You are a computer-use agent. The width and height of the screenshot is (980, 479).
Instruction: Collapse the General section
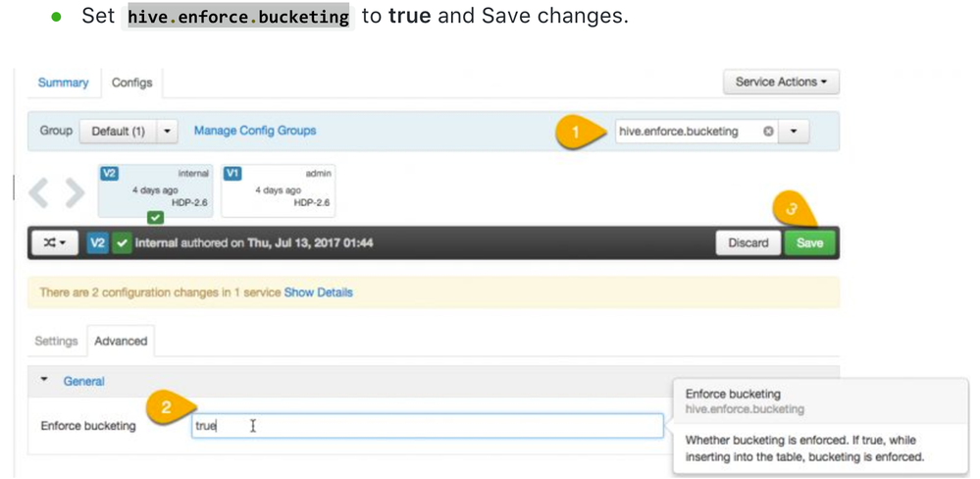(44, 380)
